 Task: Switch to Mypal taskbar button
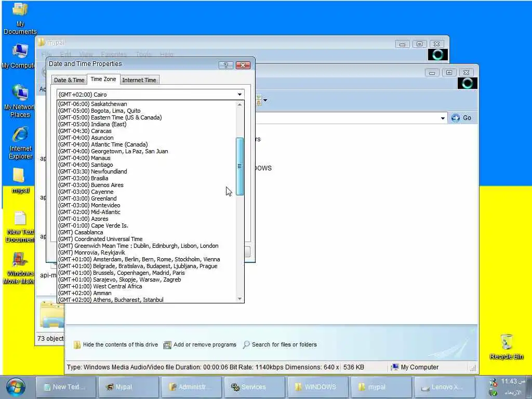click(128, 387)
